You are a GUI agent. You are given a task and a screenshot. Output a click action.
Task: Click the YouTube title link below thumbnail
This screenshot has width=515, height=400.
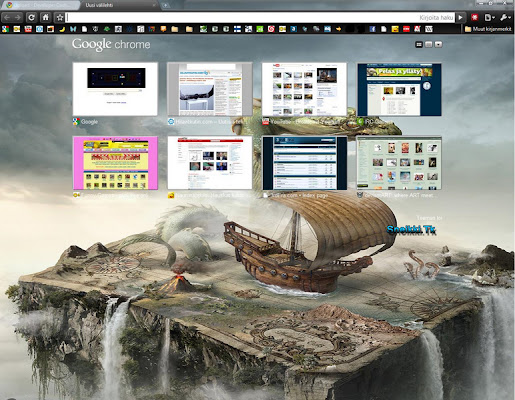[x=303, y=122]
